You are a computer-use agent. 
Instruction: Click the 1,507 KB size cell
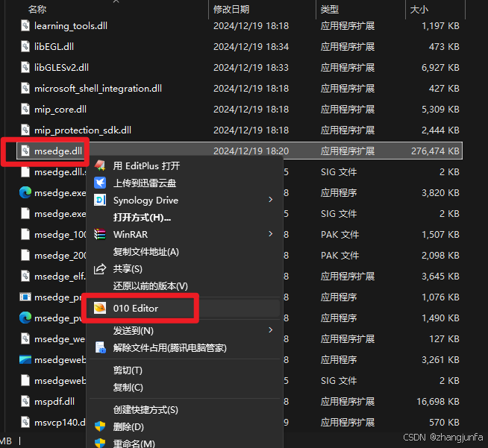[x=440, y=234]
